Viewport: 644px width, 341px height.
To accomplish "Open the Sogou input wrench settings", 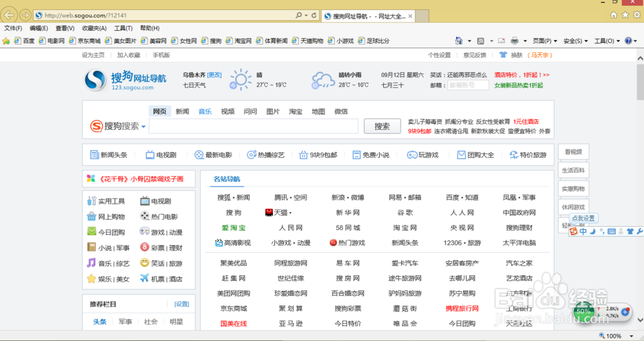I will pyautogui.click(x=639, y=231).
